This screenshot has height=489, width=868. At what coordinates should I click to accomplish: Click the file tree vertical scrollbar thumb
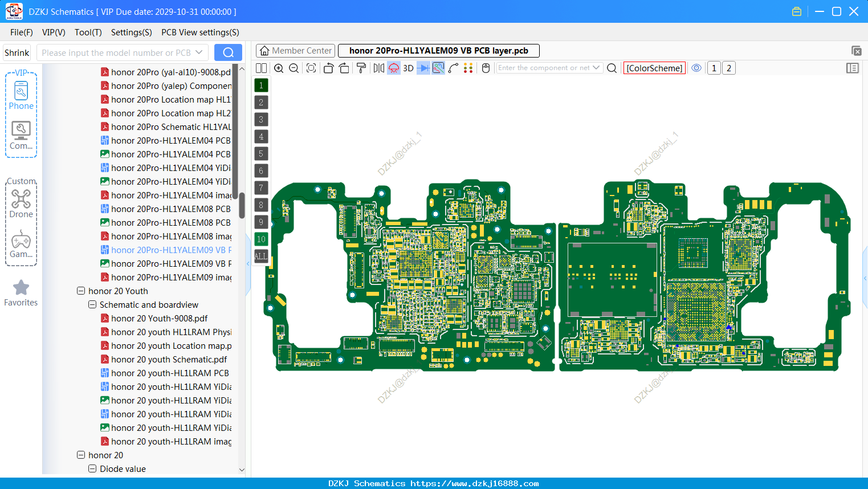coord(242,205)
